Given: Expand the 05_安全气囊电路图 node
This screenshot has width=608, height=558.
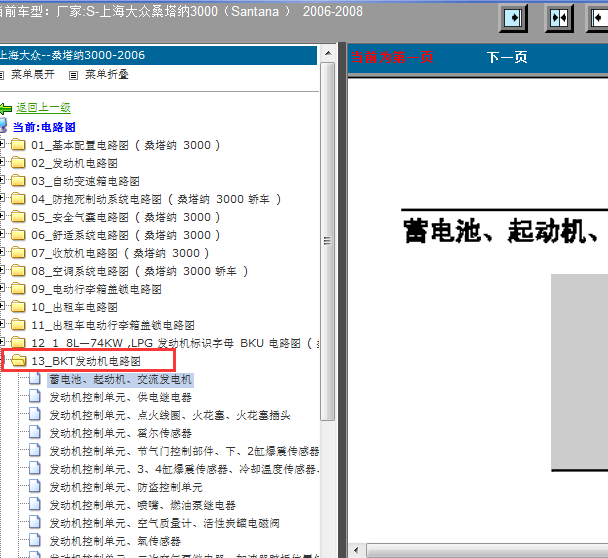Looking at the screenshot, I should point(3,217).
